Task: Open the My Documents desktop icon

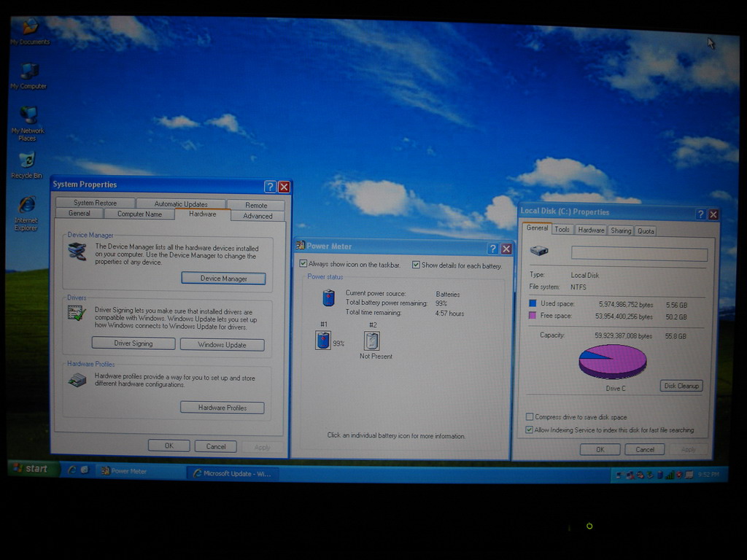Action: pos(29,31)
